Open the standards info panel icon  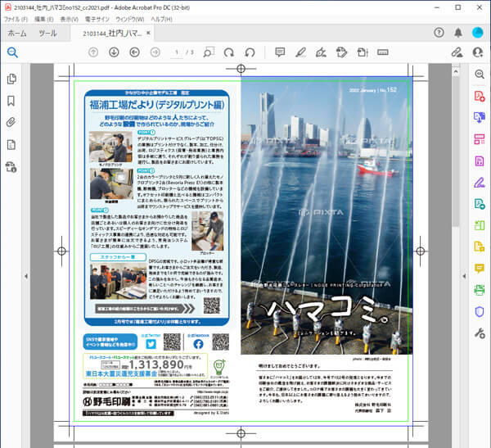[x=11, y=167]
